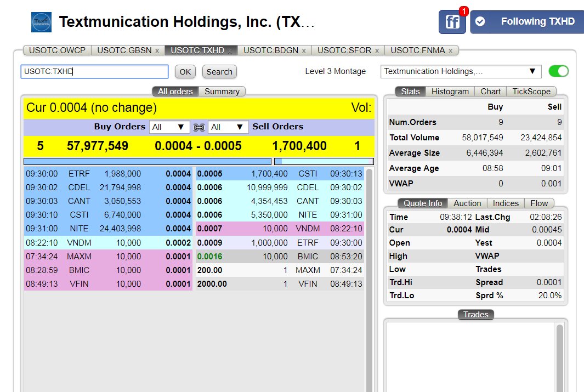Open the Histogram tab
This screenshot has width=584, height=392.
450,92
